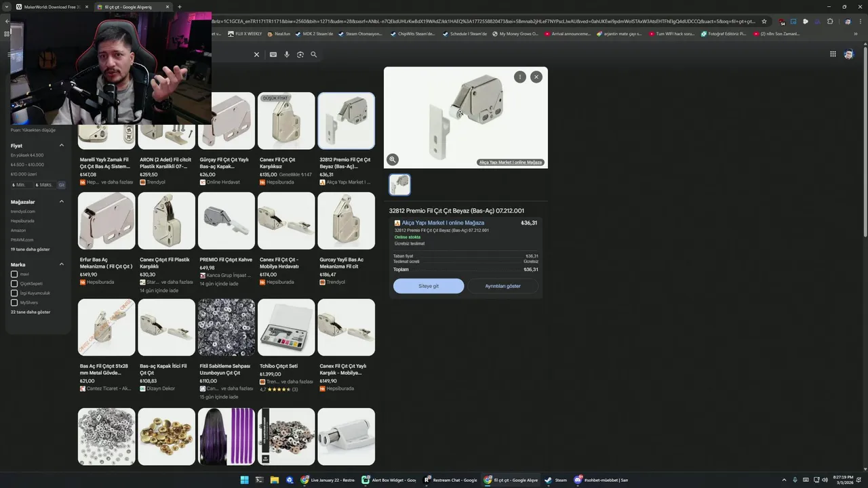Screen dimensions: 868x488
Task: Open the Google apps grid
Action: point(833,54)
